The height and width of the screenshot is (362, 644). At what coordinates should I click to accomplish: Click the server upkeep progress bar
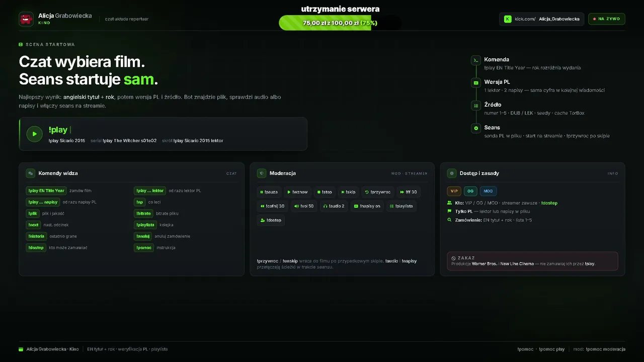tap(341, 23)
